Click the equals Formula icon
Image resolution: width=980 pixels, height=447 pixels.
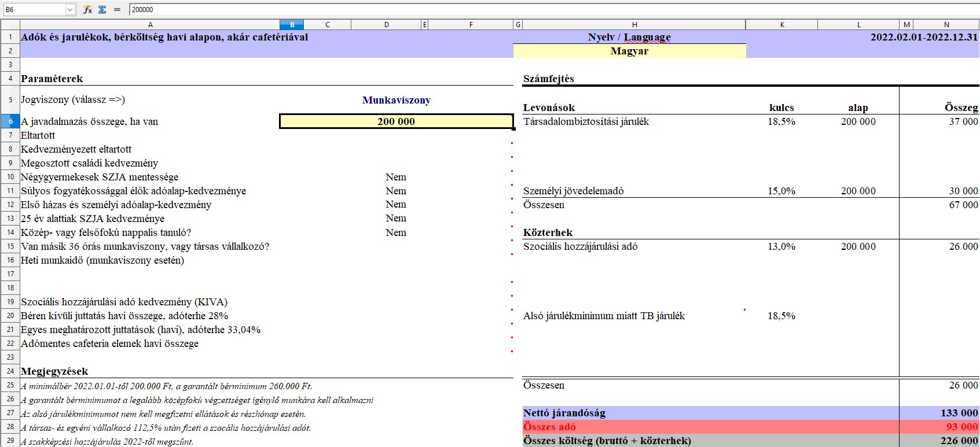coord(117,10)
